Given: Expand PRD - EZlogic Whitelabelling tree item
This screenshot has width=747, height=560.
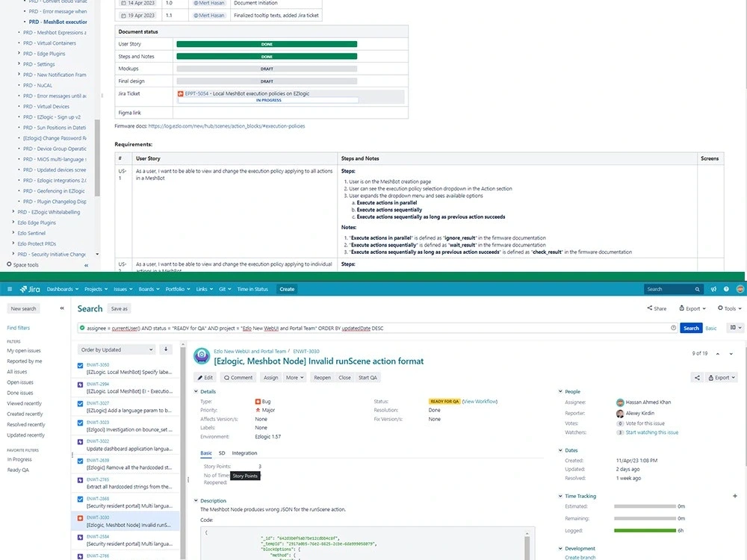Looking at the screenshot, I should pos(13,211).
